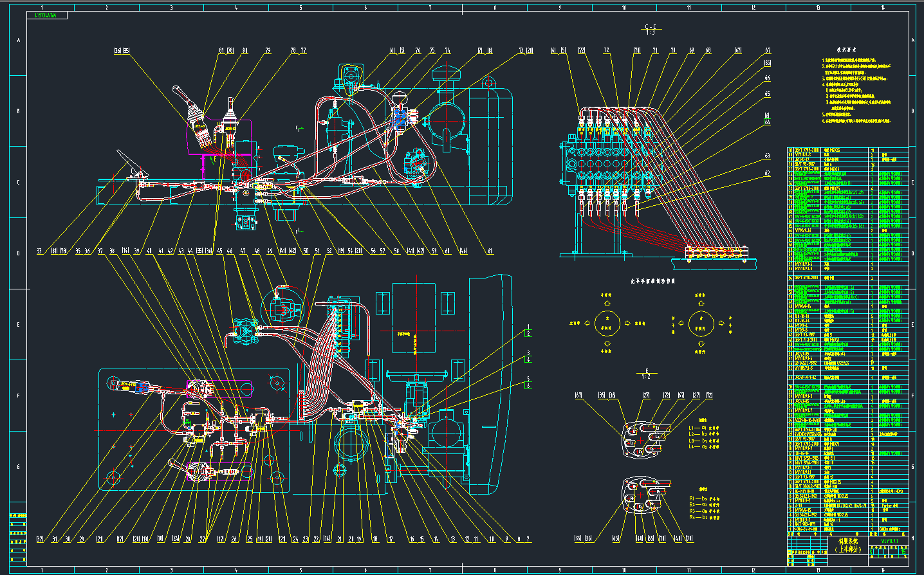Select part callout 50 in the side view

(x=306, y=251)
